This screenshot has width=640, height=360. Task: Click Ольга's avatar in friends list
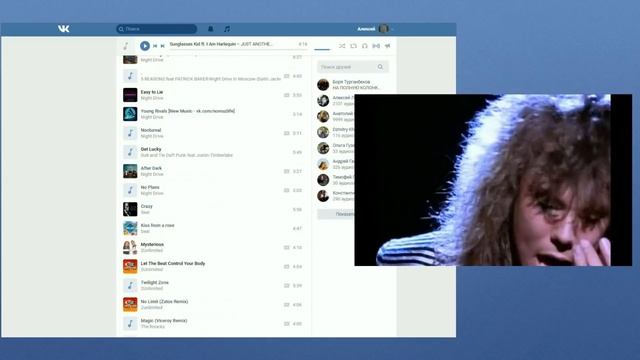point(323,148)
